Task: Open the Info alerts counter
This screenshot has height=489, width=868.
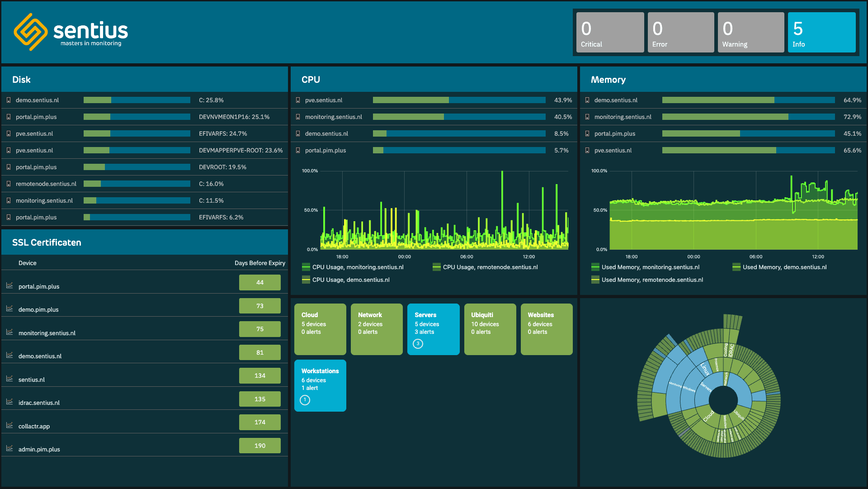Action: click(821, 32)
